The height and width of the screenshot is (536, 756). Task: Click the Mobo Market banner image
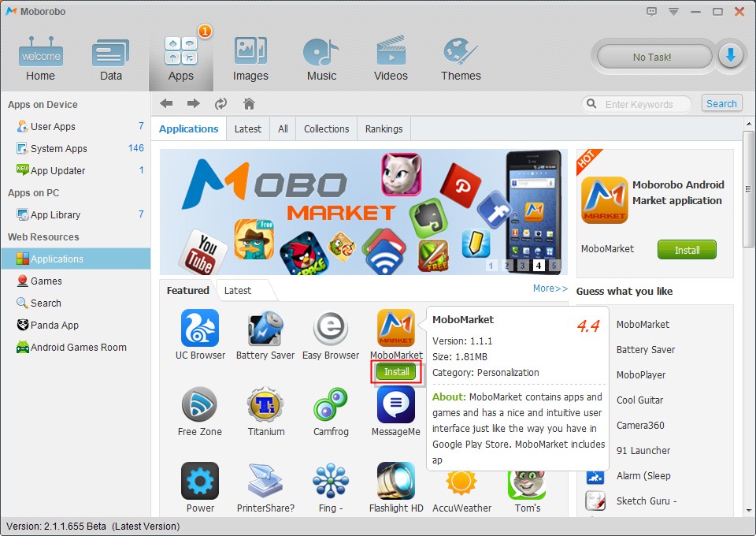[x=364, y=211]
